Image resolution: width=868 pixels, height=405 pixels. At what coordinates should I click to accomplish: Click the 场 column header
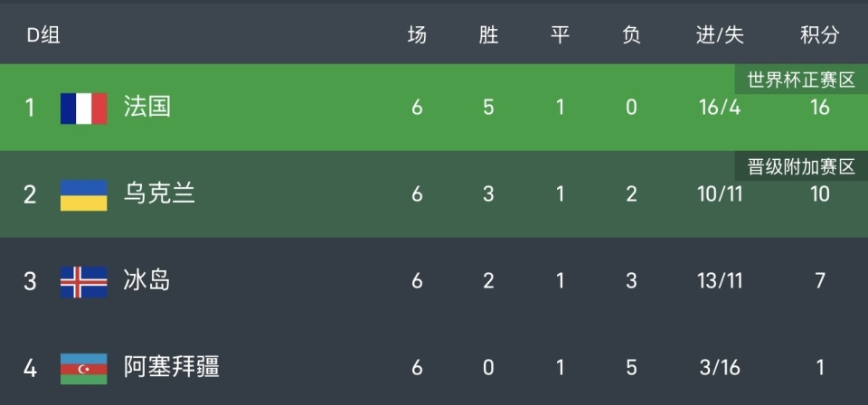coord(417,35)
